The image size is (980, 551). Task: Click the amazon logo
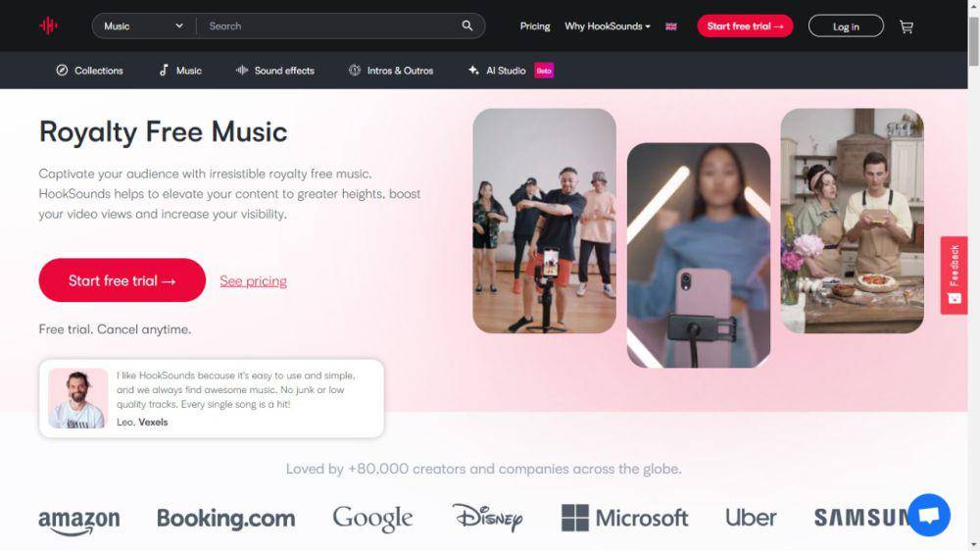pos(78,521)
